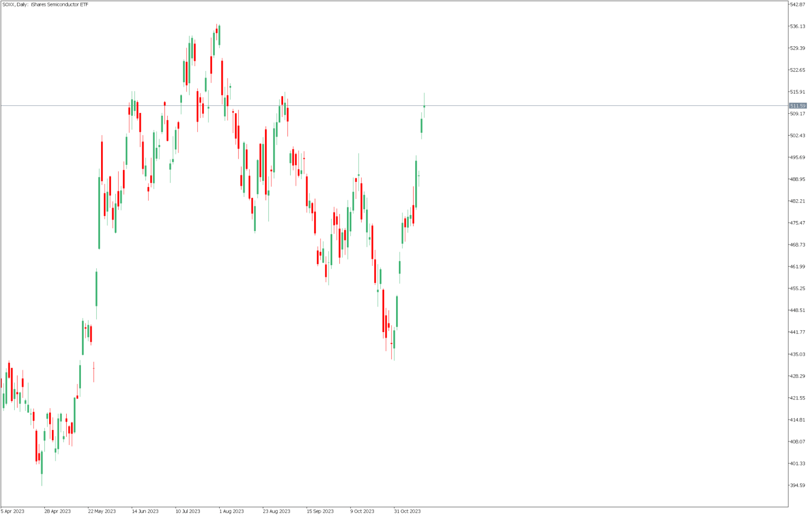Image resolution: width=812 pixels, height=516 pixels.
Task: Click the 482.21 price axis label
Action: pos(797,201)
